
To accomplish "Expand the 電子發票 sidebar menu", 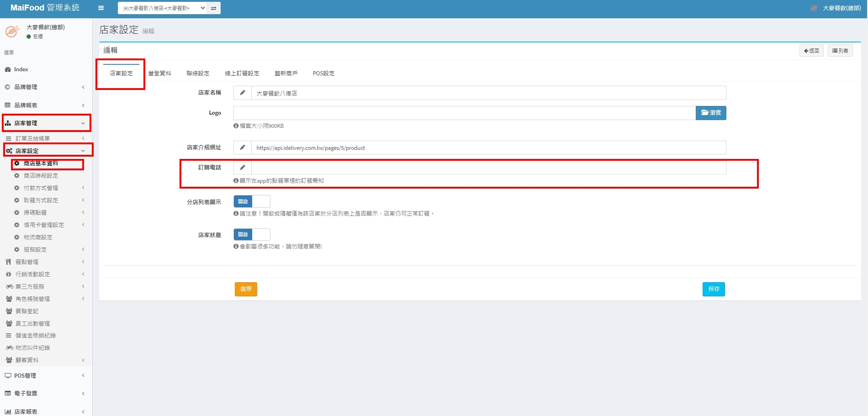I will pos(46,394).
